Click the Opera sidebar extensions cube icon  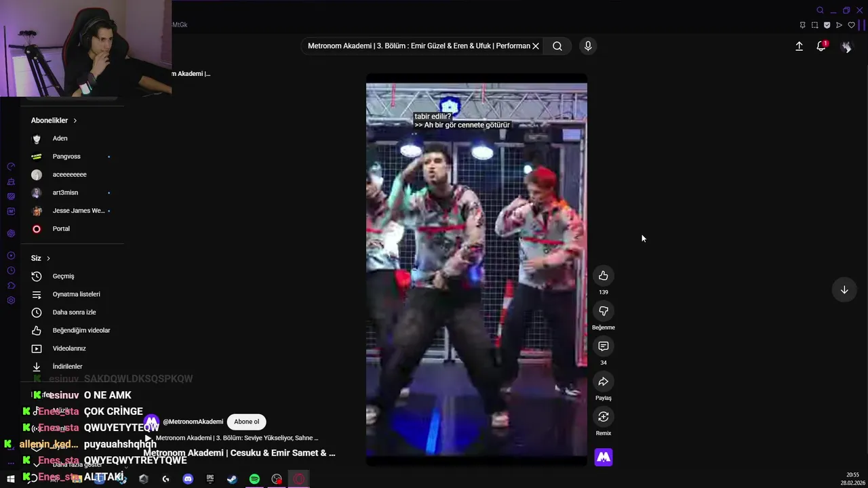click(11, 285)
